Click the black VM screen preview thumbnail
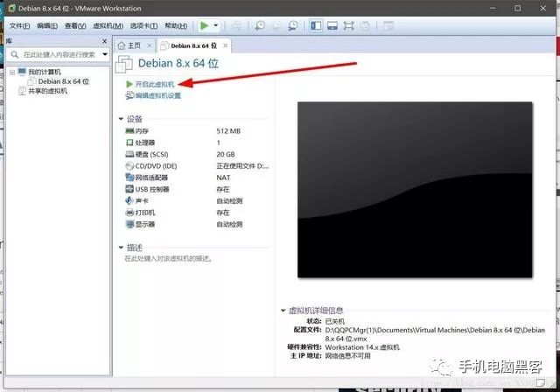Image resolution: width=560 pixels, height=392 pixels. pyautogui.click(x=415, y=190)
